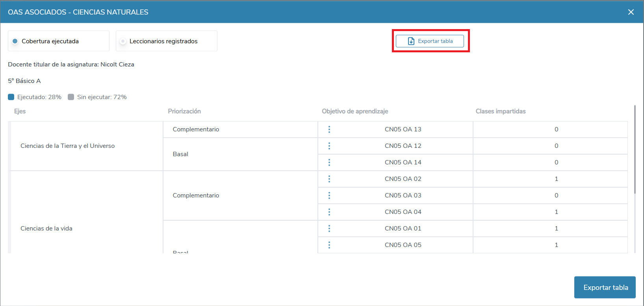Open options menu for CN05 OA 01
Screen dimensions: 644x306
click(329, 229)
